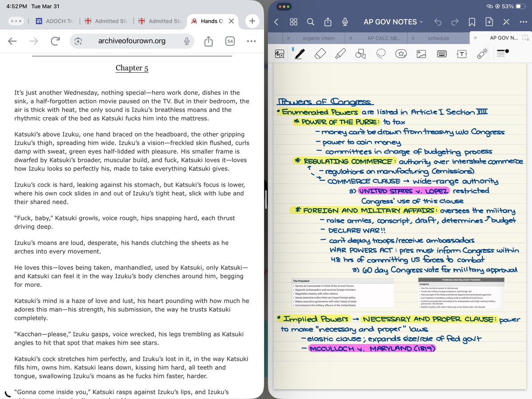Close the organic chem tab
The width and height of the screenshot is (532, 399).
[x=288, y=38]
